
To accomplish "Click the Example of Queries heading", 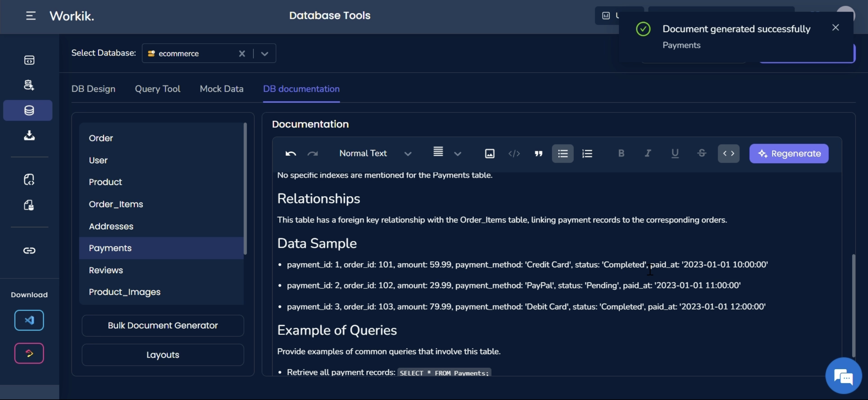I will pyautogui.click(x=337, y=330).
